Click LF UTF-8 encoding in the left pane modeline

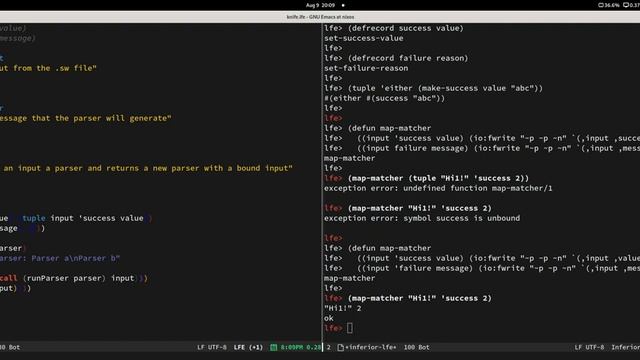coord(211,347)
